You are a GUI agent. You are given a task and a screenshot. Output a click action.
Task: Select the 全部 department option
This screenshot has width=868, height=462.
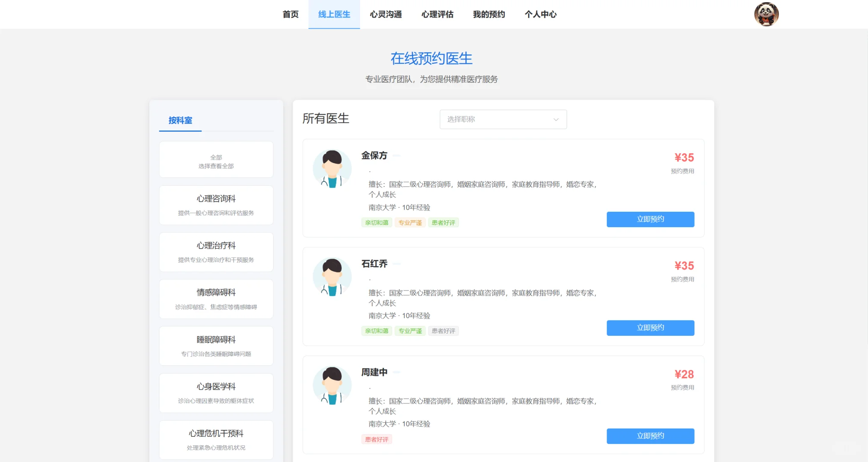pos(216,160)
